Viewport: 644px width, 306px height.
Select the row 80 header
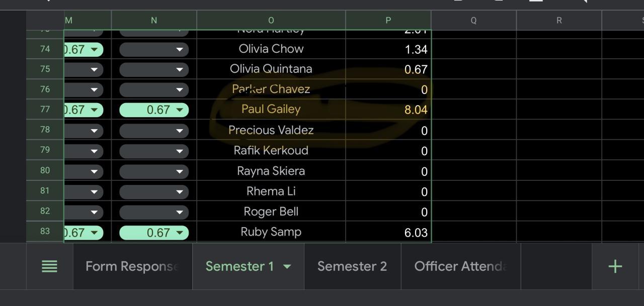point(45,170)
